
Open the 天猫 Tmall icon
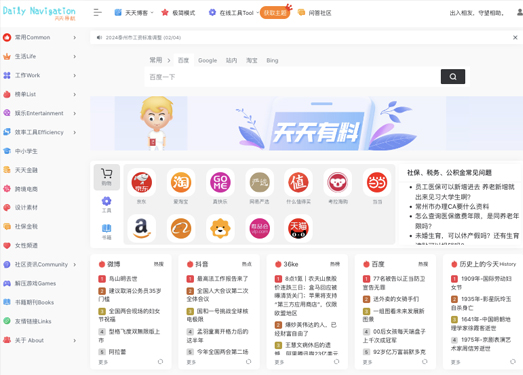(299, 229)
